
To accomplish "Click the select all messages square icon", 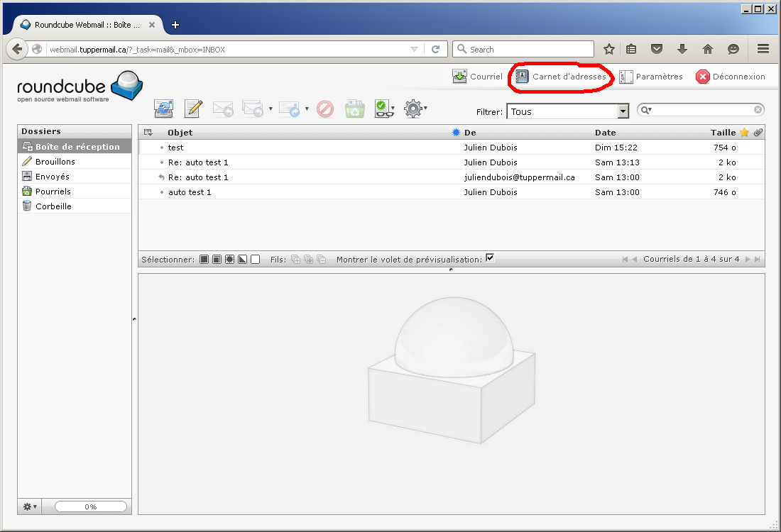I will 204,260.
